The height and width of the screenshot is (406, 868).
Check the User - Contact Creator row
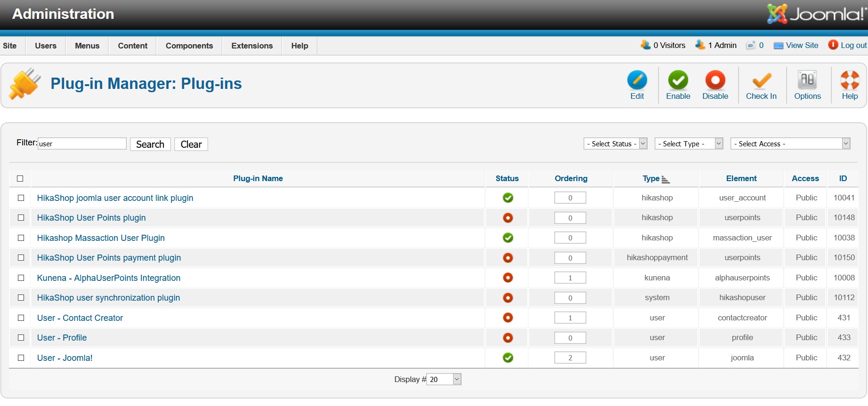[21, 318]
